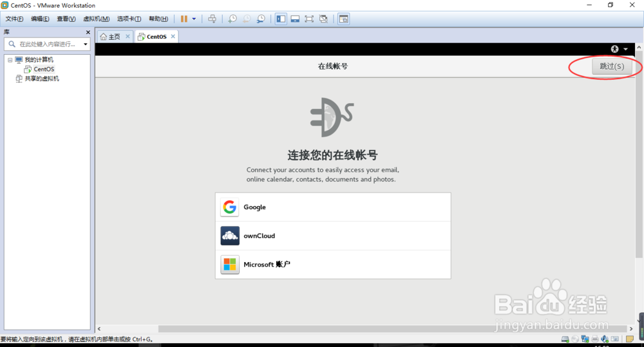Take a snapshot of the VM

point(232,19)
